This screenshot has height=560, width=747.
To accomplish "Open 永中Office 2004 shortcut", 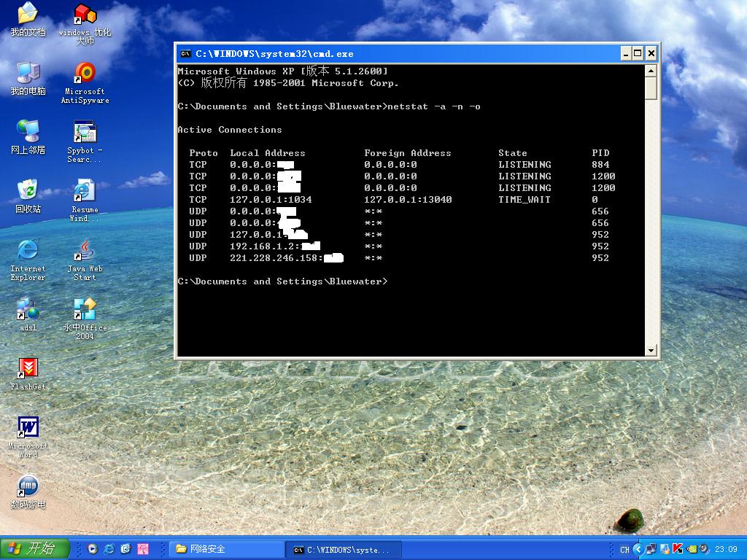I will pos(85,310).
